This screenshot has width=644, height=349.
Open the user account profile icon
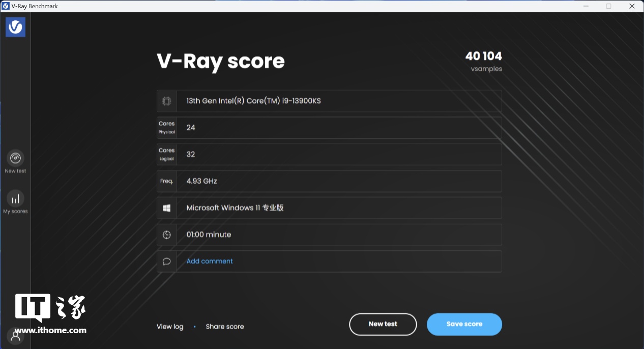click(x=16, y=336)
